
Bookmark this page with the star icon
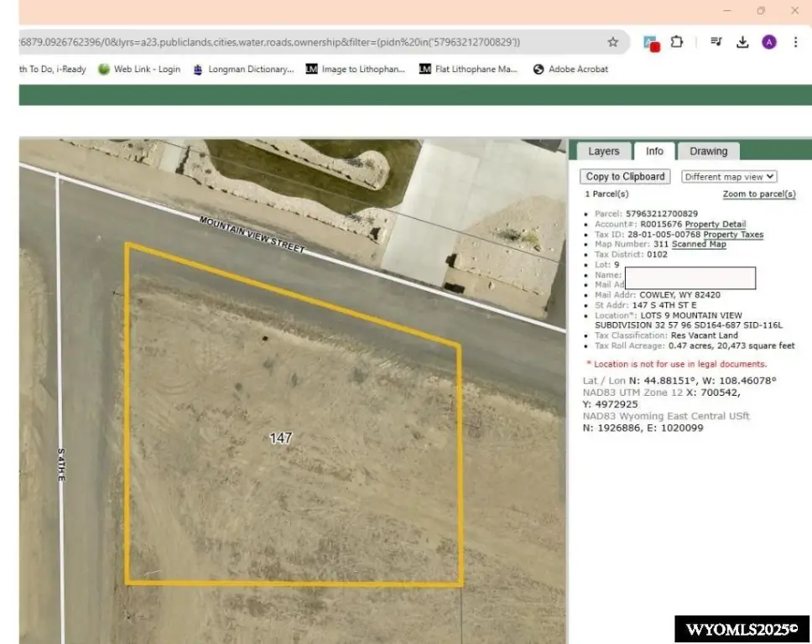pos(613,42)
